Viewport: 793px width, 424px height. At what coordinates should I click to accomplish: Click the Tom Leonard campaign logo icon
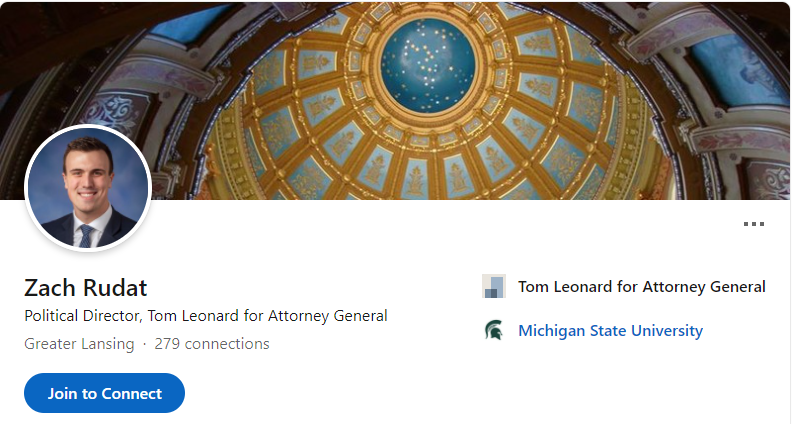pyautogui.click(x=493, y=287)
